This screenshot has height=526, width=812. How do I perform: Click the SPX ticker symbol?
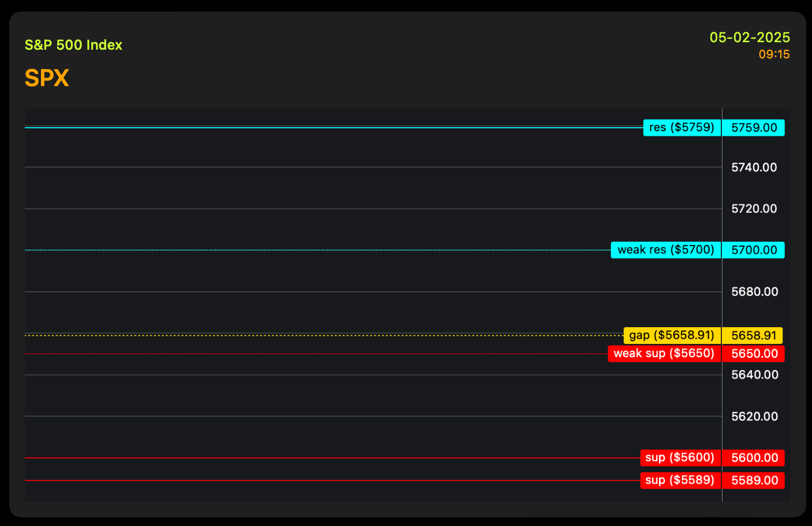coord(47,78)
